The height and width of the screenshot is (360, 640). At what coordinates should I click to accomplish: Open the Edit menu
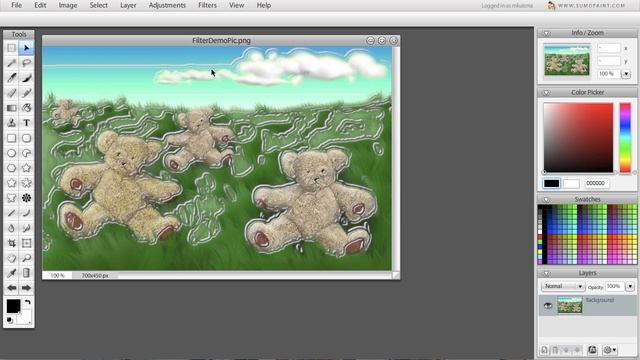pyautogui.click(x=40, y=5)
